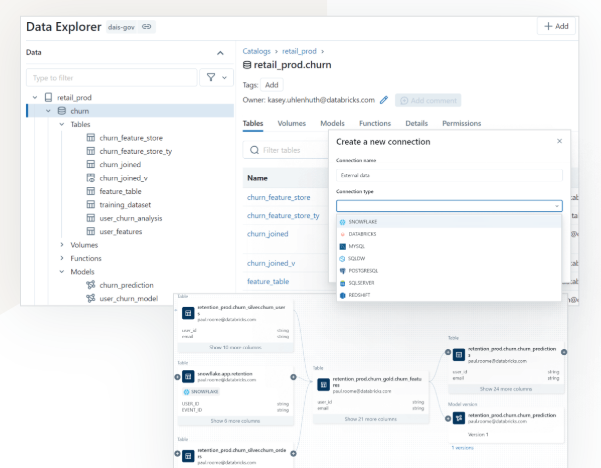
Task: Switch to the Functions tab
Action: (375, 123)
